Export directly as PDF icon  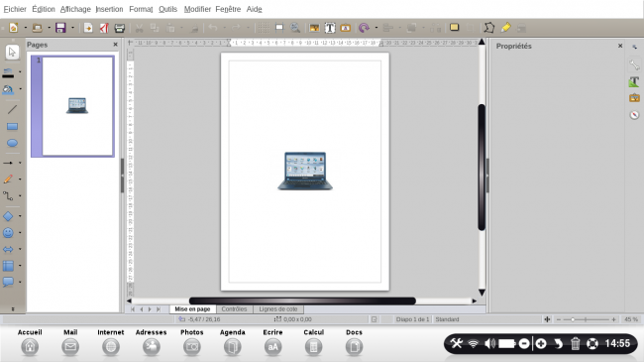[x=104, y=28]
